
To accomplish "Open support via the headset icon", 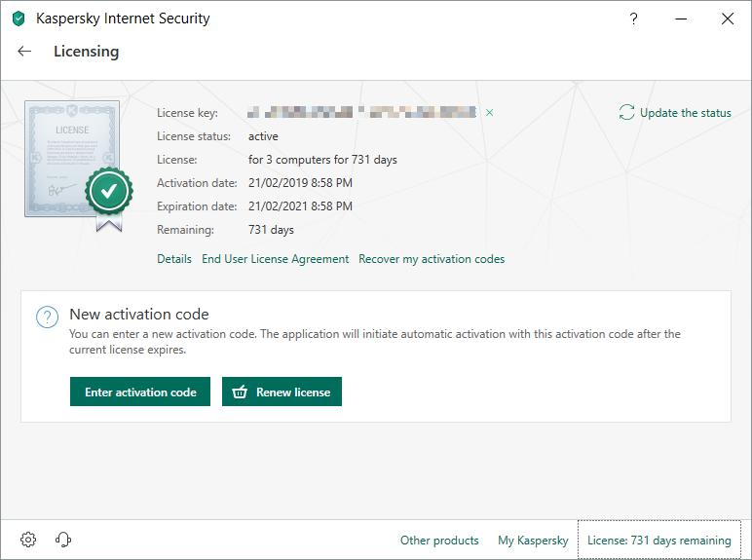I will [63, 540].
